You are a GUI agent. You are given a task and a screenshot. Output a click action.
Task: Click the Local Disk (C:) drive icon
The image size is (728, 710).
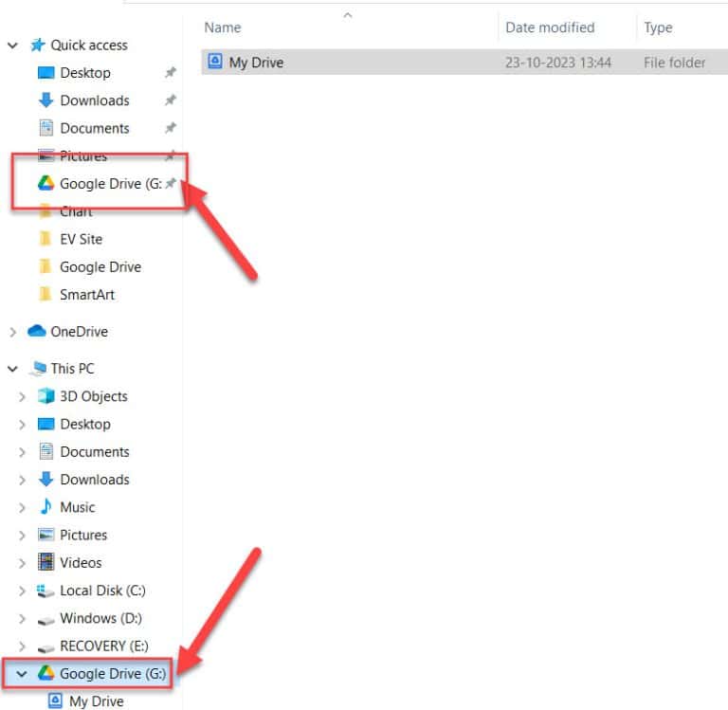click(45, 591)
